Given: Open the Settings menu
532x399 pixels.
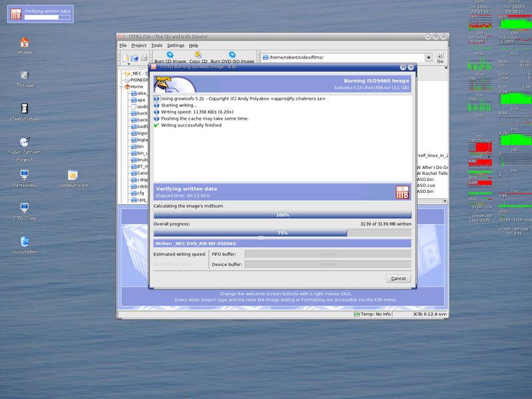Looking at the screenshot, I should coord(176,45).
